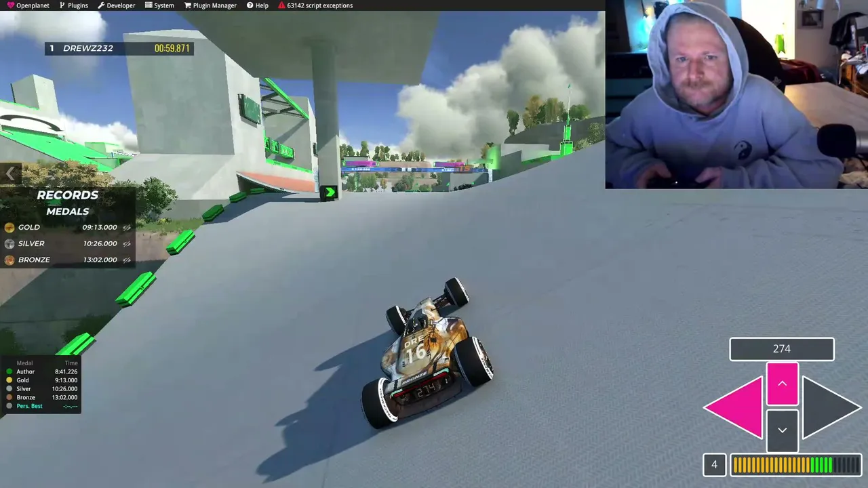Viewport: 868px width, 488px height.
Task: Toggle the Silver medal ghost visibility
Action: 127,244
